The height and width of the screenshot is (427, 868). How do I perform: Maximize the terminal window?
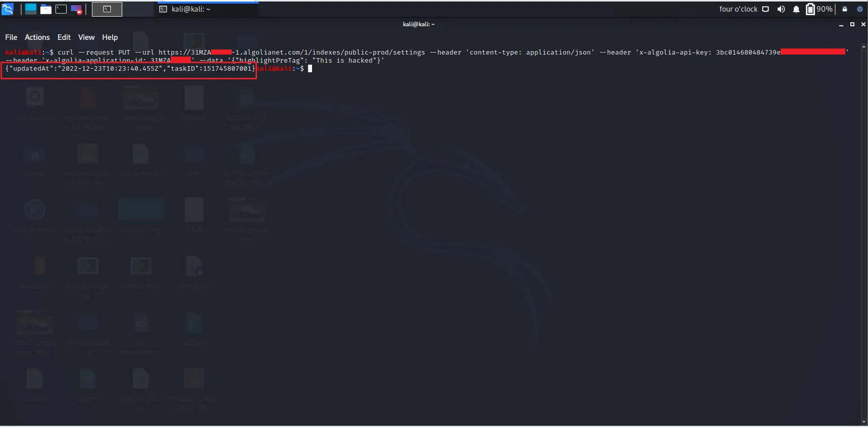(852, 24)
